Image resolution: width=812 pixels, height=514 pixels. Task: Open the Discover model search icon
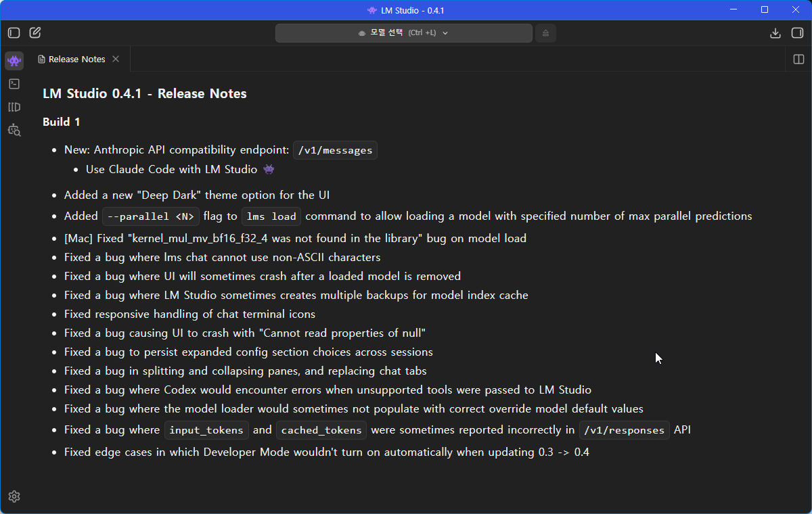point(14,130)
